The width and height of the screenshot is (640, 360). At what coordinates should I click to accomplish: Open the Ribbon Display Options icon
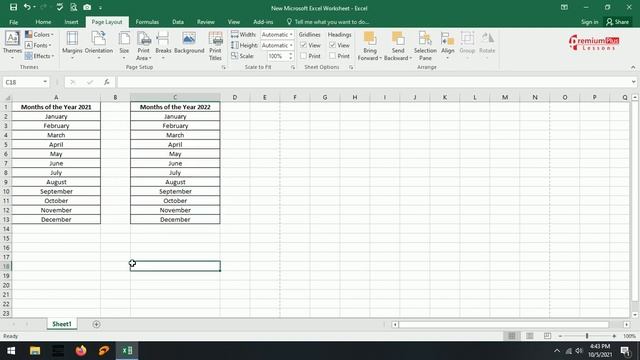click(x=564, y=7)
